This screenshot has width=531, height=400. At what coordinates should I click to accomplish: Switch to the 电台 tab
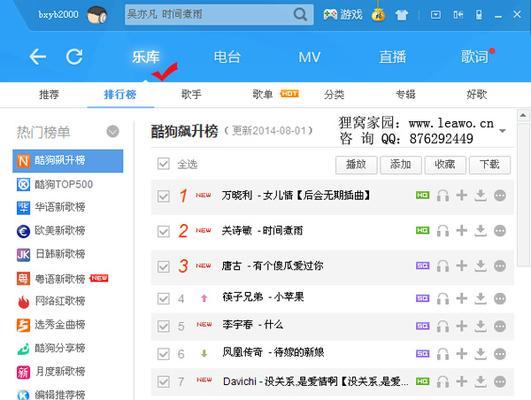point(227,57)
